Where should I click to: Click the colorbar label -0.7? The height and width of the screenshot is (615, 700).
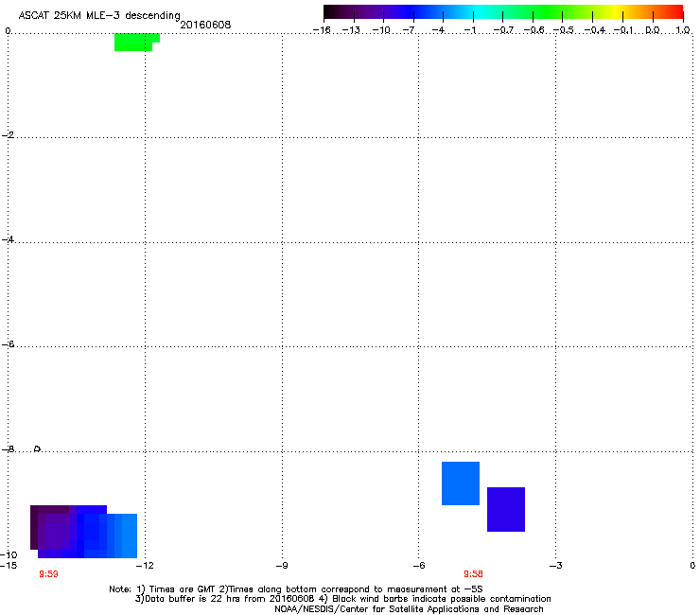pyautogui.click(x=503, y=30)
